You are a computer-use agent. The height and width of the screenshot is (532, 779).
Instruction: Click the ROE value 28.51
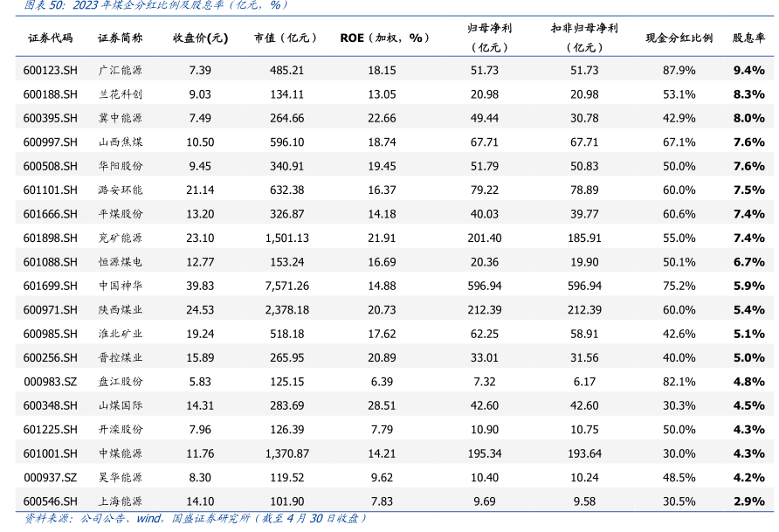point(382,406)
